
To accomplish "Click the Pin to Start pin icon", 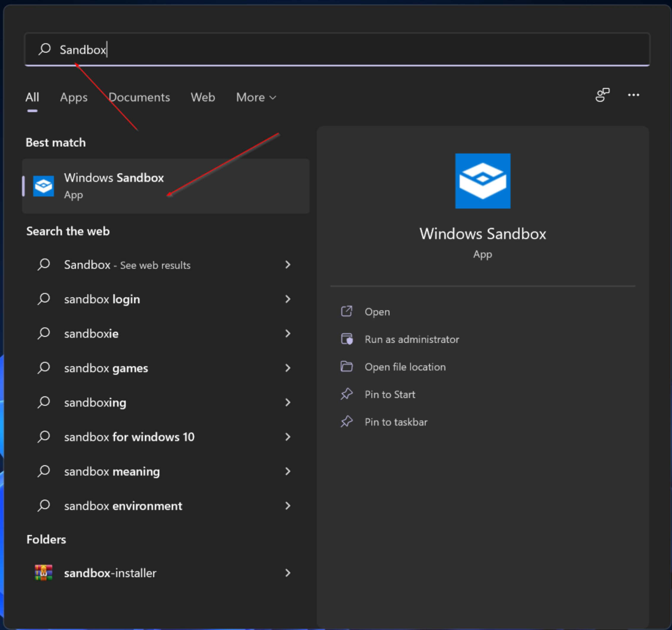I will [346, 394].
